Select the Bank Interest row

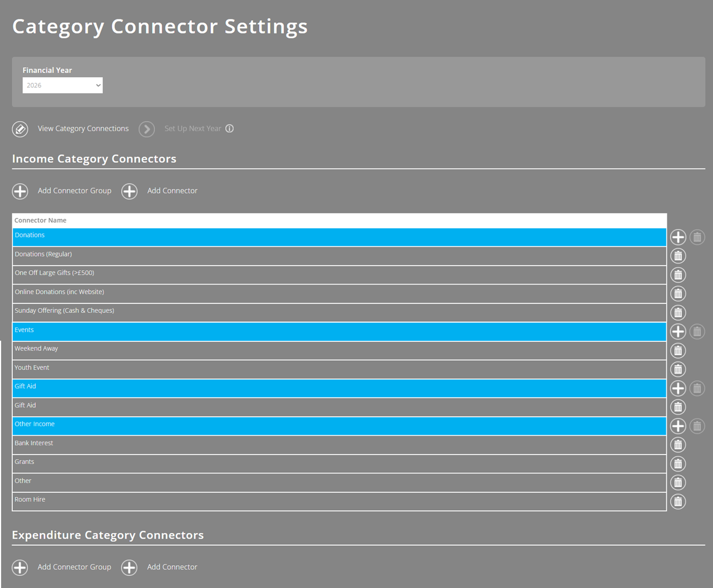pos(339,445)
